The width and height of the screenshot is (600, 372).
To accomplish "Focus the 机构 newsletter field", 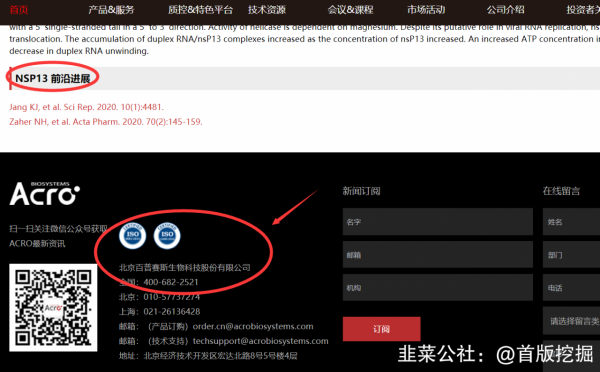I will coord(438,287).
